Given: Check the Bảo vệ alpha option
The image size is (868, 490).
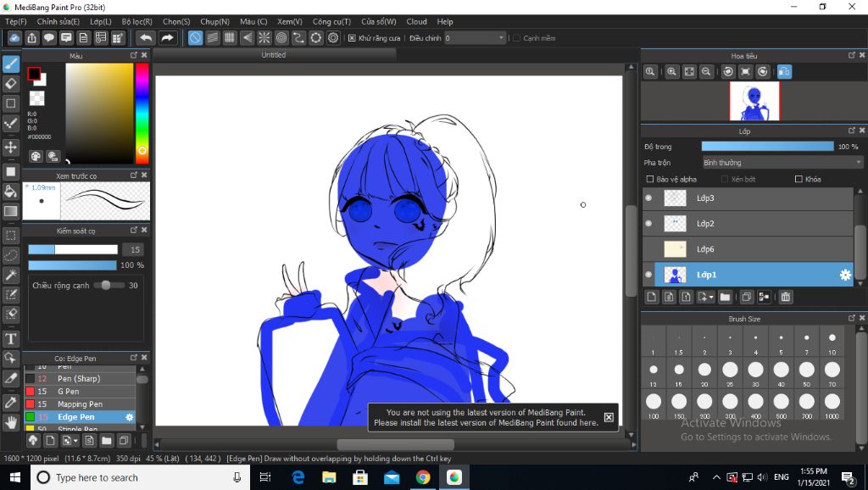Looking at the screenshot, I should point(650,179).
